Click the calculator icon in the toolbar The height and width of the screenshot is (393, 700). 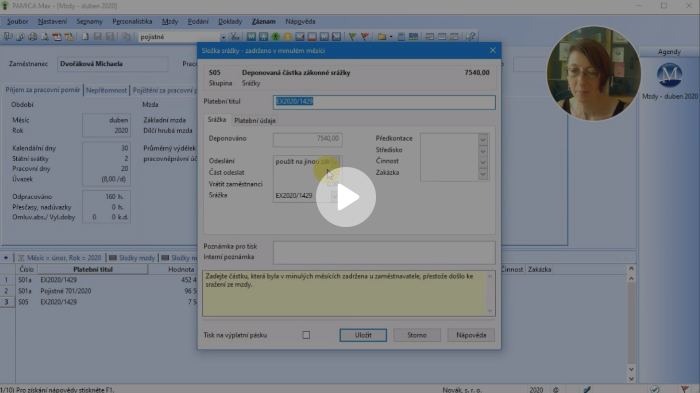point(401,37)
